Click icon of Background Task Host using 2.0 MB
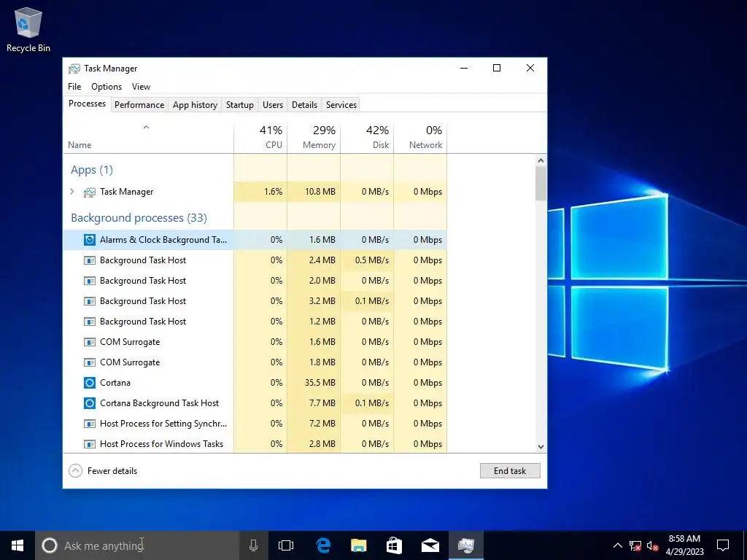The height and width of the screenshot is (560, 747). pos(89,281)
